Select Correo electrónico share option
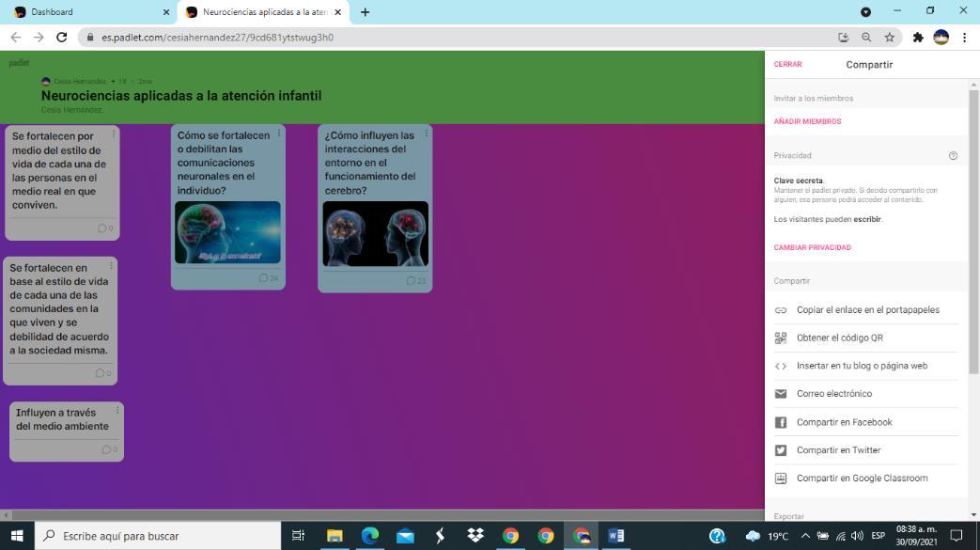980x550 pixels. (866, 394)
